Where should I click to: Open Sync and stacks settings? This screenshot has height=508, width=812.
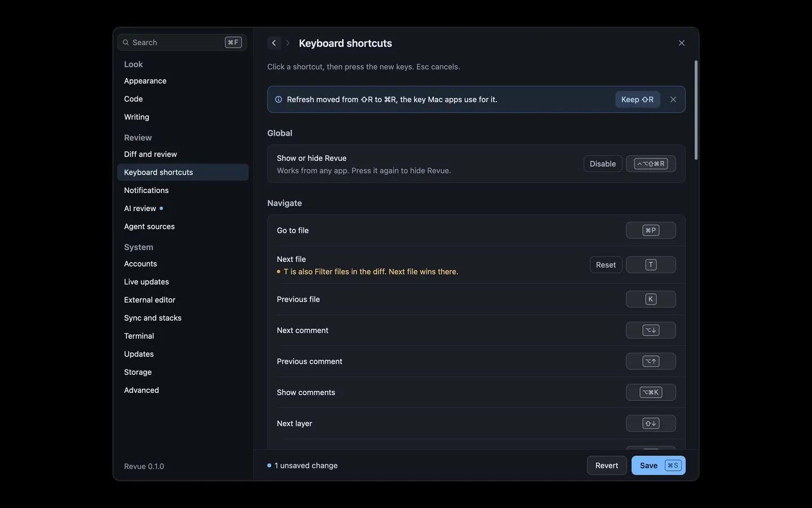[183, 318]
